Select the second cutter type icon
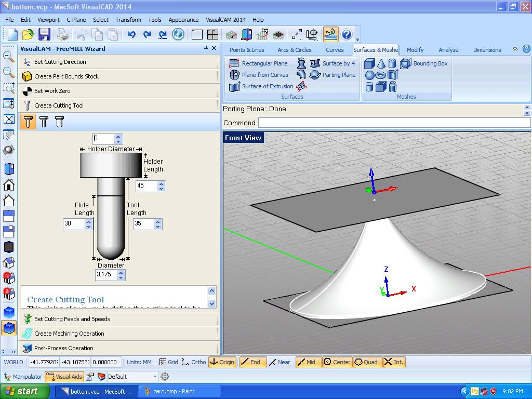Screen dimensions: 532x399 44,122
